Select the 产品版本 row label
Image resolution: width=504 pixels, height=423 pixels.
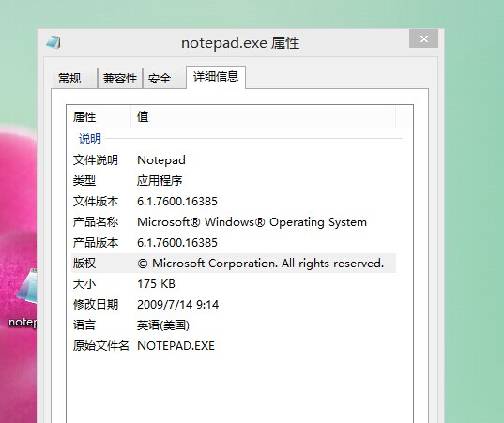[x=96, y=243]
